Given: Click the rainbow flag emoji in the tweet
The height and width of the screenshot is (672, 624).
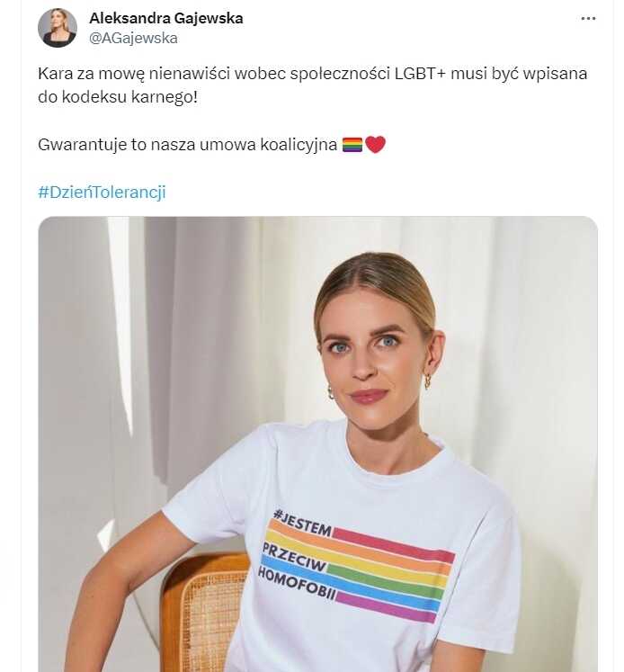Looking at the screenshot, I should click(352, 145).
